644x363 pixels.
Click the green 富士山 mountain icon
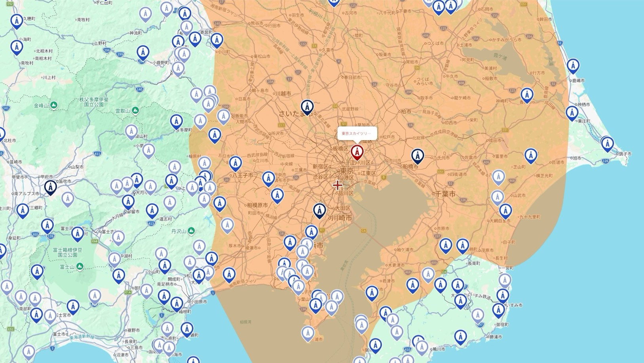[x=80, y=266]
